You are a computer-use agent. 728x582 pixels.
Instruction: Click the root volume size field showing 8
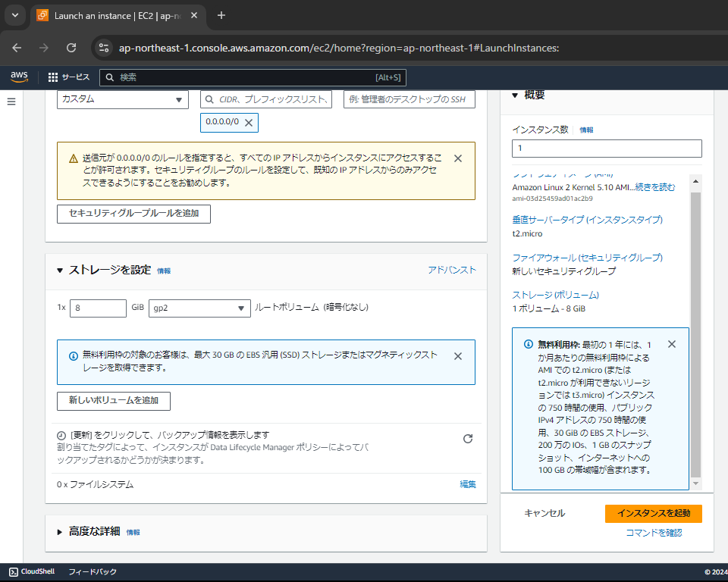98,308
